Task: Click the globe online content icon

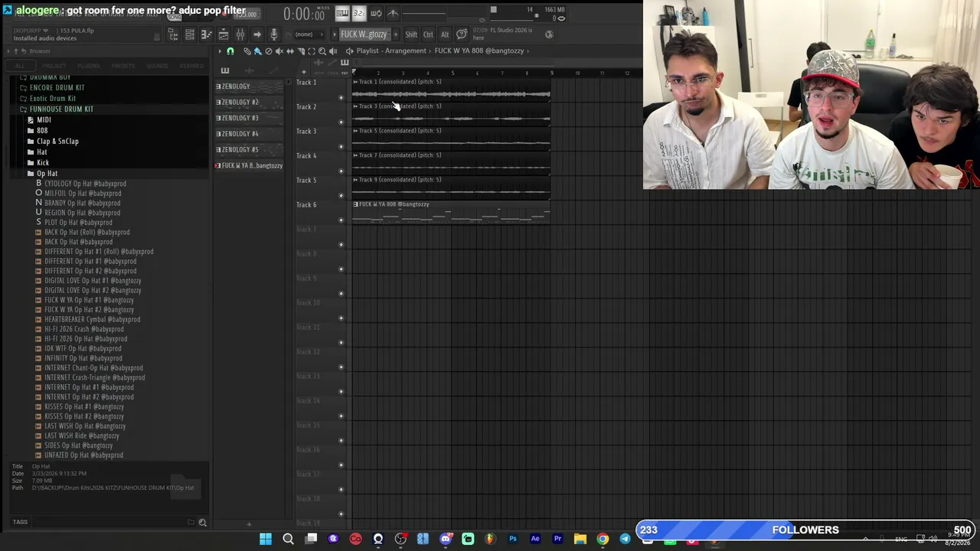Action: click(549, 34)
